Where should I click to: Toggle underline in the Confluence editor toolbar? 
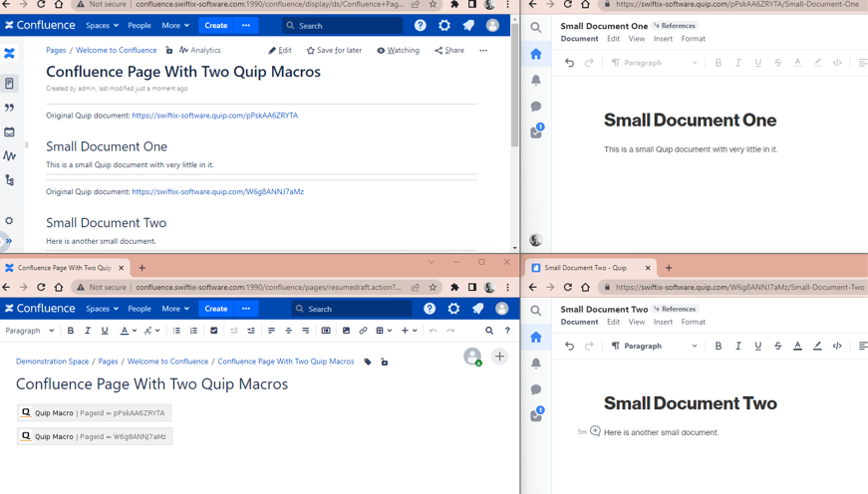click(x=105, y=331)
